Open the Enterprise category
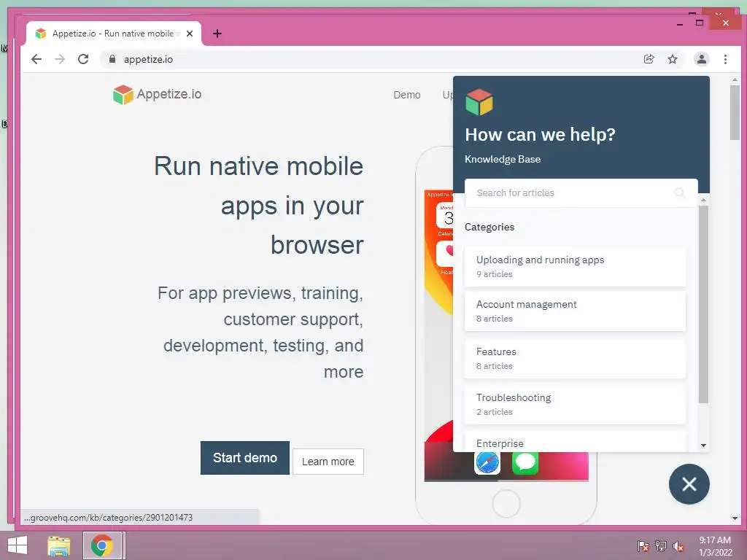This screenshot has height=560, width=747. pyautogui.click(x=575, y=442)
